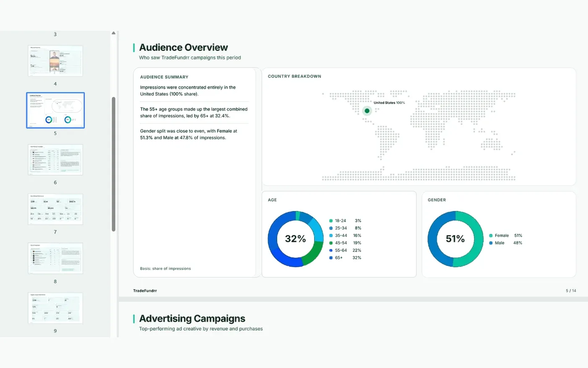Click the 25-34 age legend dot
The width and height of the screenshot is (588, 368).
[331, 228]
